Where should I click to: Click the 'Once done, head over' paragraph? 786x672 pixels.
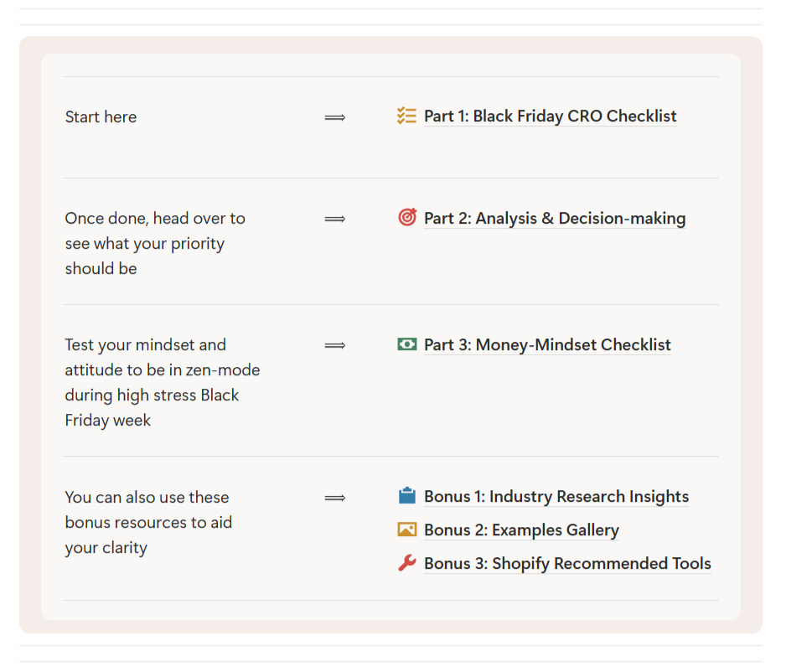click(155, 244)
